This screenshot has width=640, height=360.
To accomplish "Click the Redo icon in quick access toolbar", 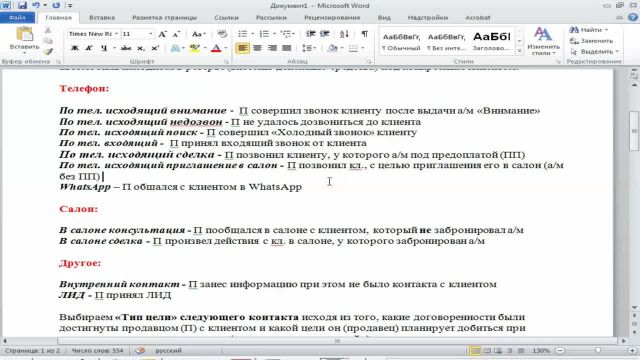I will 56,6.
